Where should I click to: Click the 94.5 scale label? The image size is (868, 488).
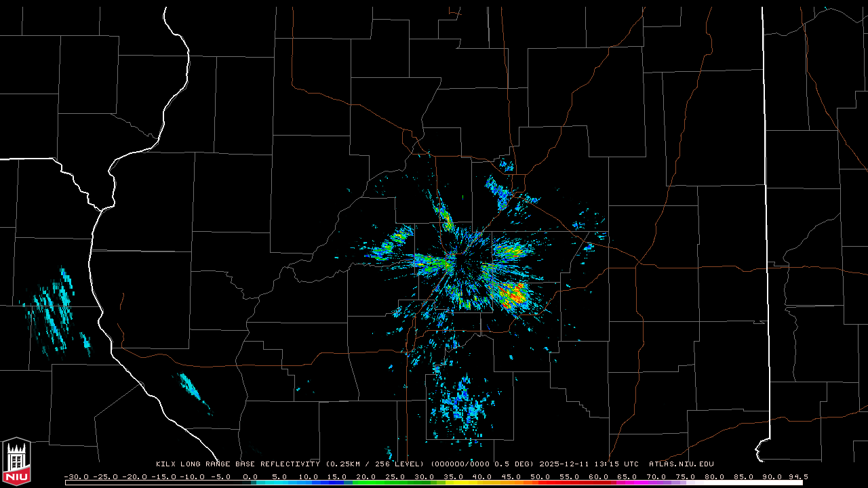tap(798, 476)
